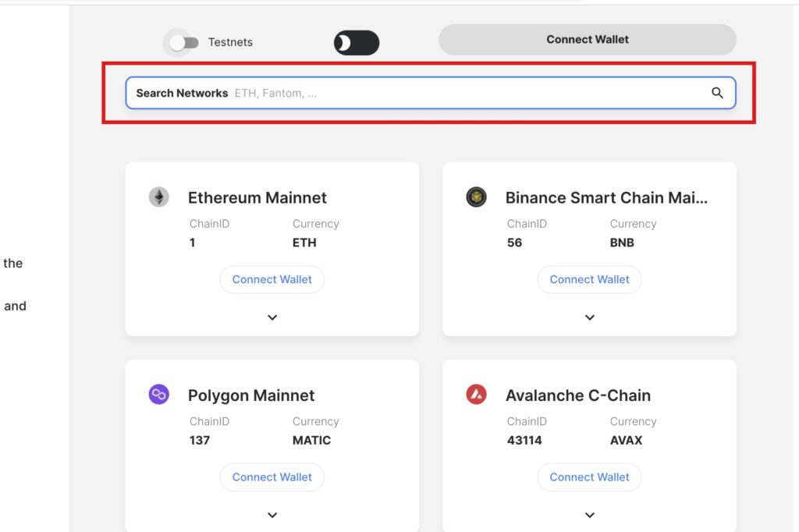Toggle the Testnets switch
The image size is (799, 532).
pos(184,43)
